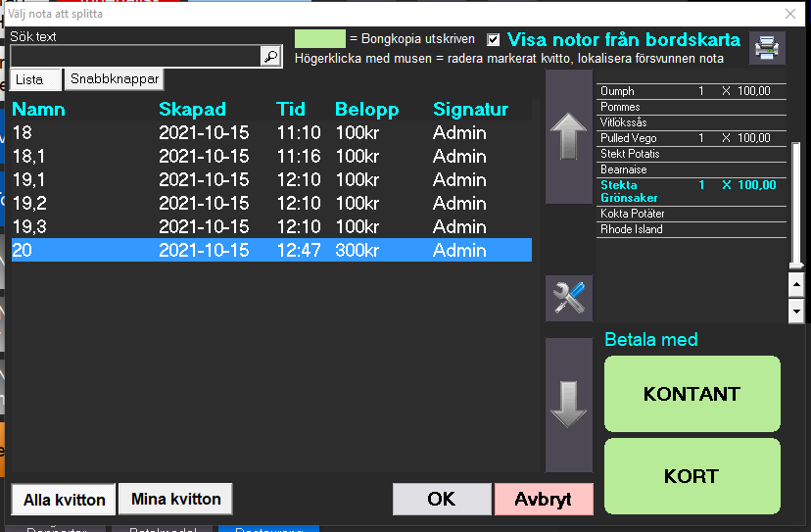The height and width of the screenshot is (532, 811).
Task: Click the item list scroll up arrow
Action: (796, 286)
